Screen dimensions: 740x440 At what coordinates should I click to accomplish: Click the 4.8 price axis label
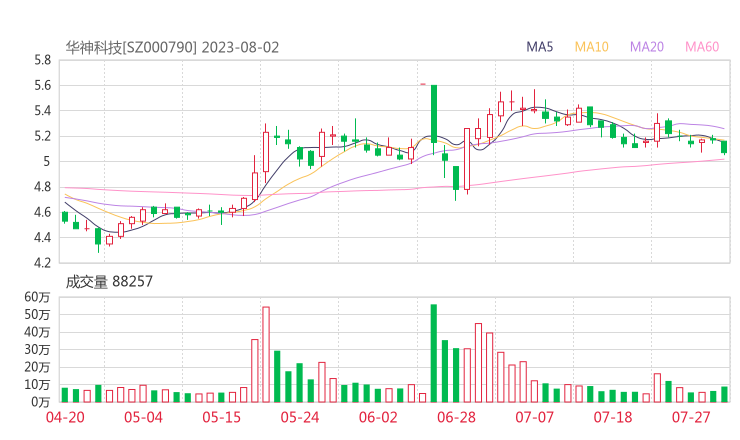tap(42, 187)
